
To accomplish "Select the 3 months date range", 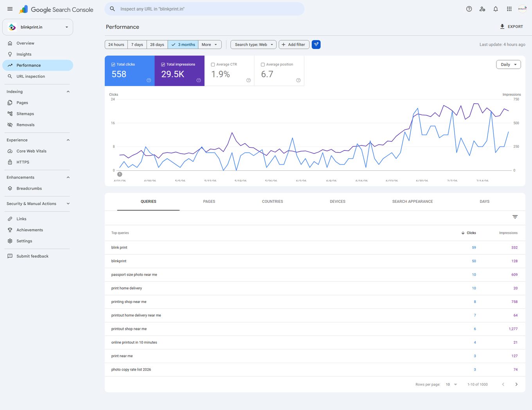I will (x=183, y=45).
